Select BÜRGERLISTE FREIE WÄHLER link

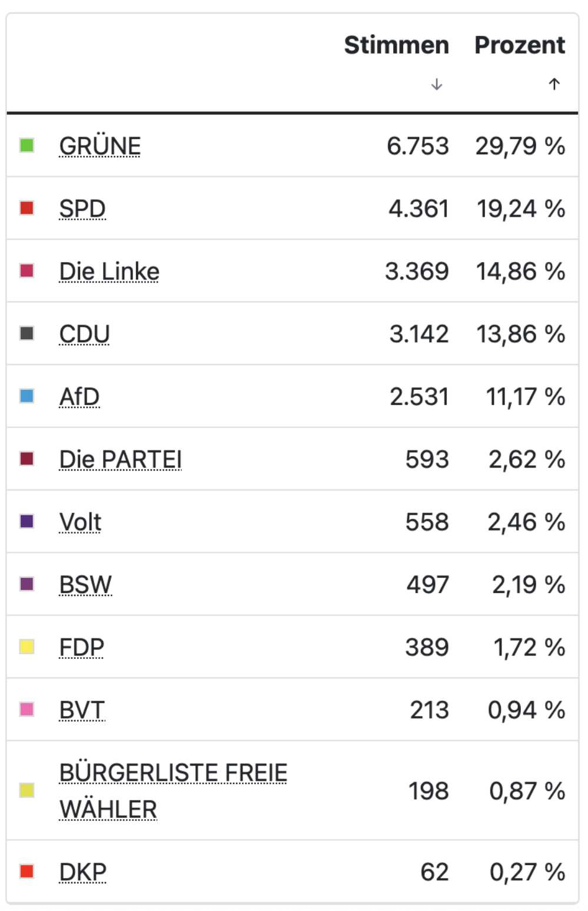click(174, 791)
